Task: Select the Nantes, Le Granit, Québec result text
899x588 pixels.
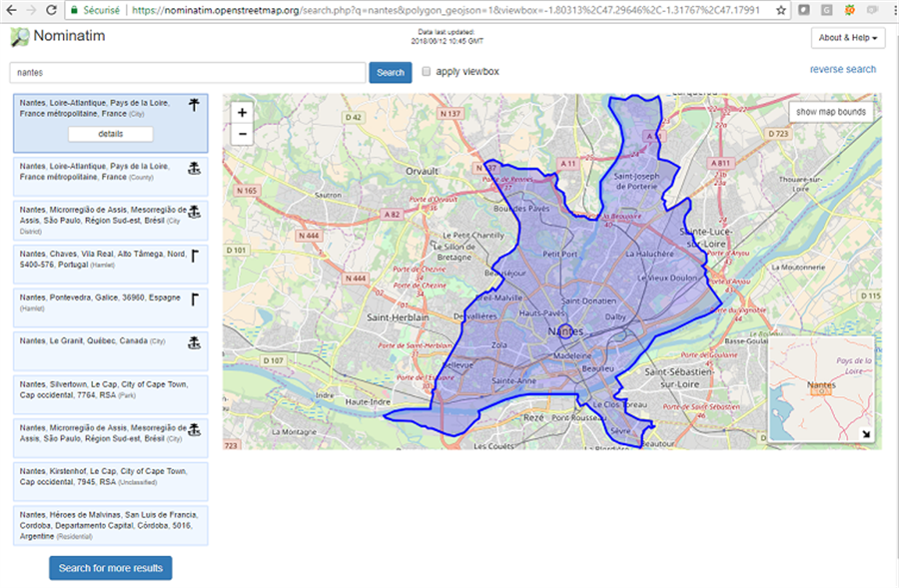Action: pyautogui.click(x=92, y=341)
